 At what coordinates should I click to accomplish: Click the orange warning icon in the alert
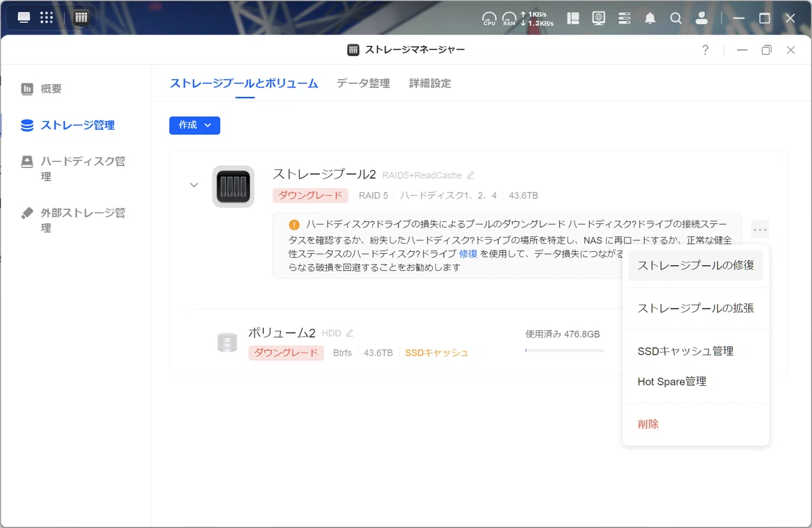point(294,225)
